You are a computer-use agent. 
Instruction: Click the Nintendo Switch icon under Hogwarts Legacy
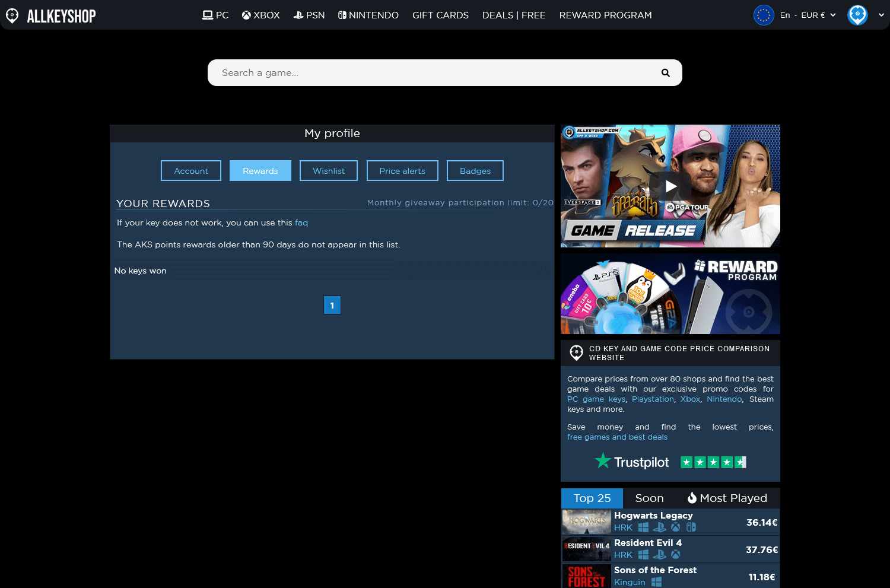coord(691,527)
